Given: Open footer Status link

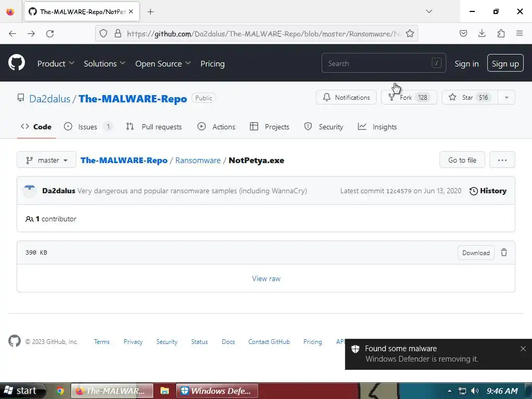Looking at the screenshot, I should 199,342.
